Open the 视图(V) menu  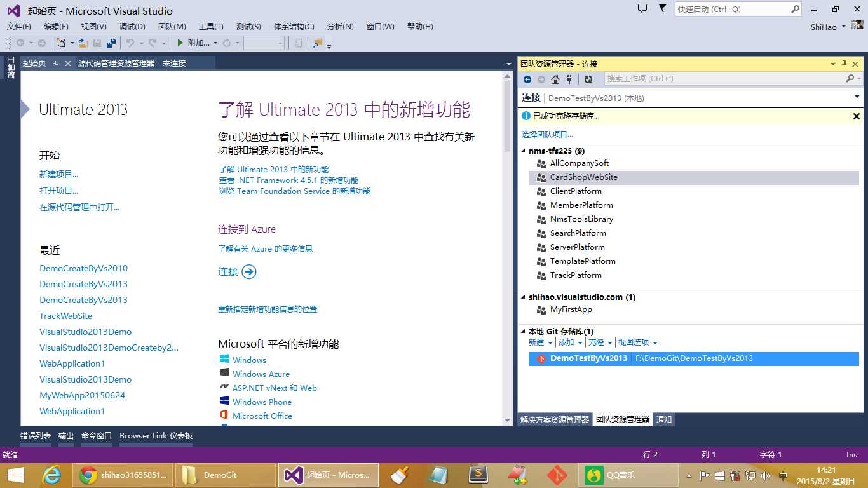tap(94, 27)
